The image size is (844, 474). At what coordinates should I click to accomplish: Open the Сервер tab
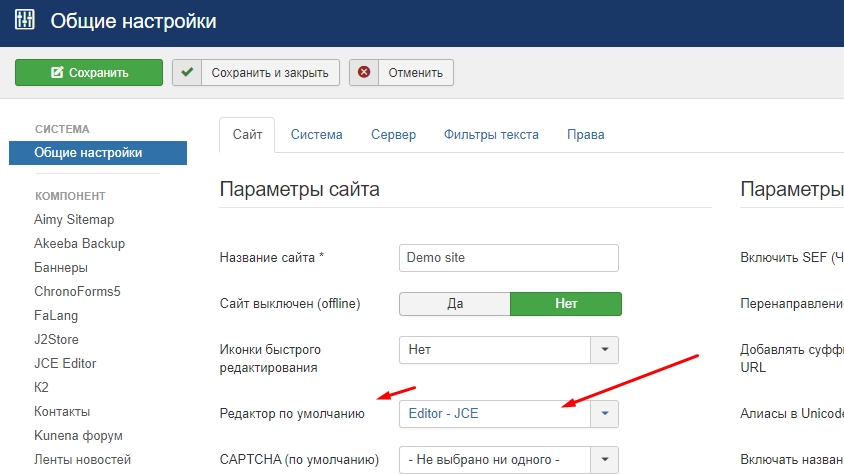pos(393,134)
